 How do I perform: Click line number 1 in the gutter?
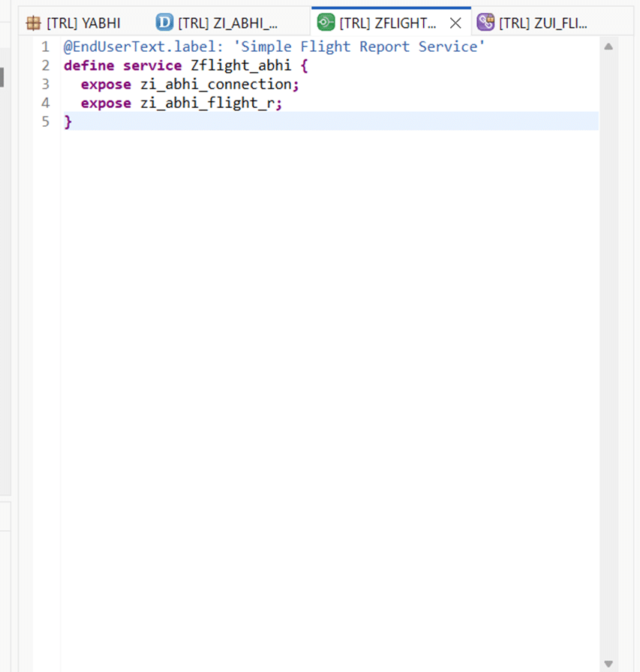(x=46, y=46)
